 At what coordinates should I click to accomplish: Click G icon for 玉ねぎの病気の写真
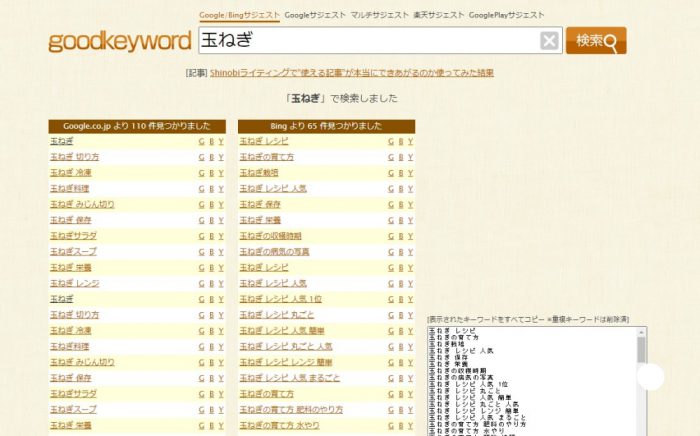[391, 252]
